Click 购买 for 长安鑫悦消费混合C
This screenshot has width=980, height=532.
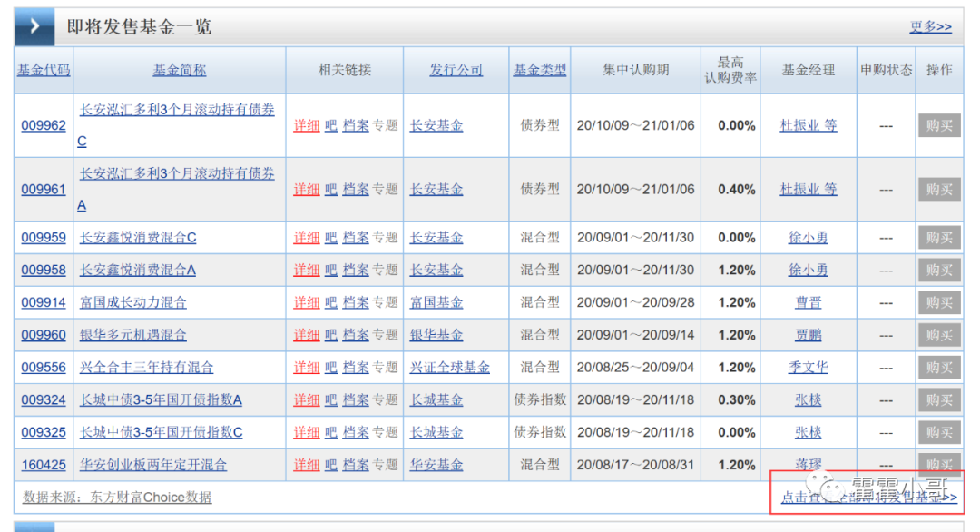(939, 238)
